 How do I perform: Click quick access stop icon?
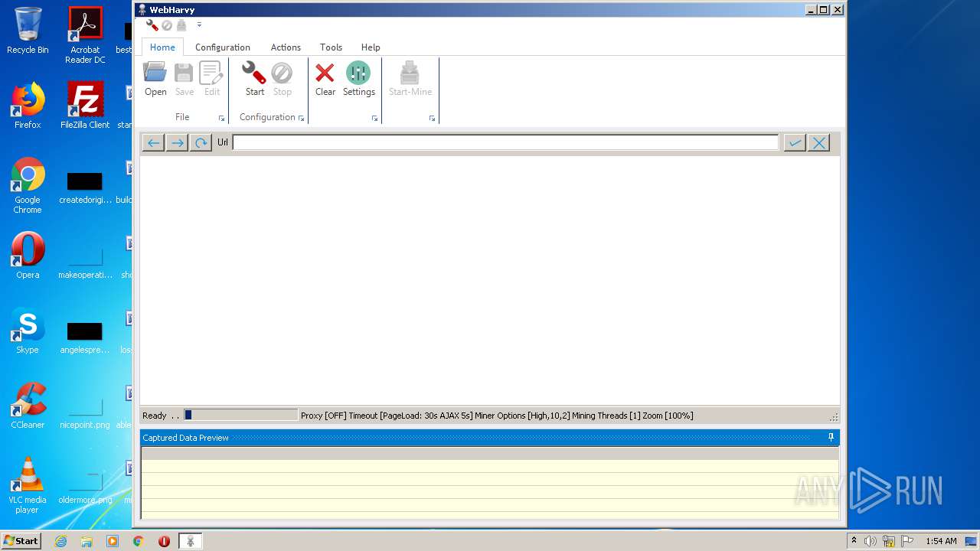(x=167, y=25)
